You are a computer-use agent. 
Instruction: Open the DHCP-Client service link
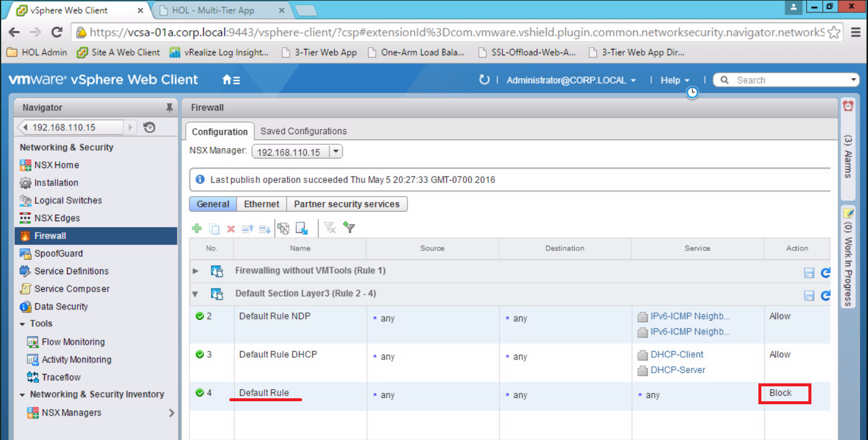point(677,354)
